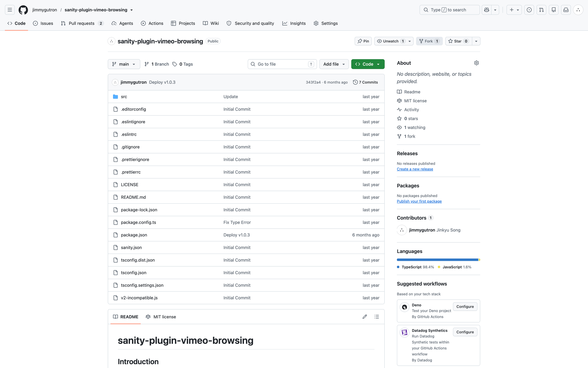Click the Fork button
Screen dimensions: 588x368
[429, 41]
